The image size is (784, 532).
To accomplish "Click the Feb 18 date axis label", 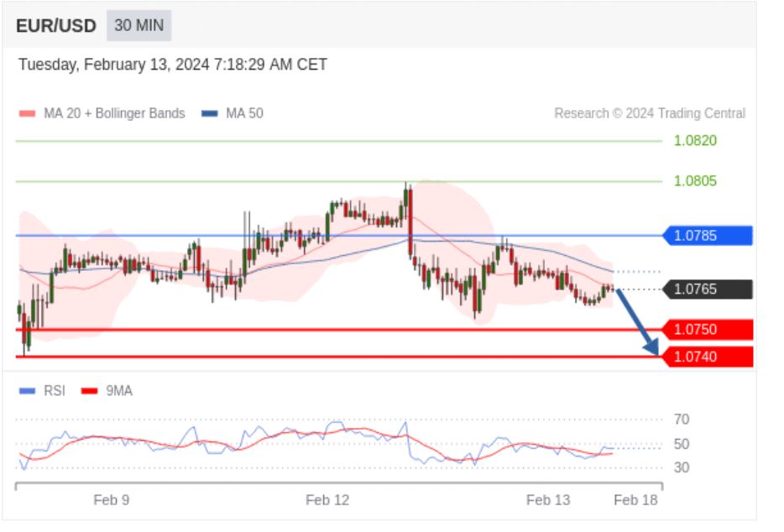I will click(635, 500).
